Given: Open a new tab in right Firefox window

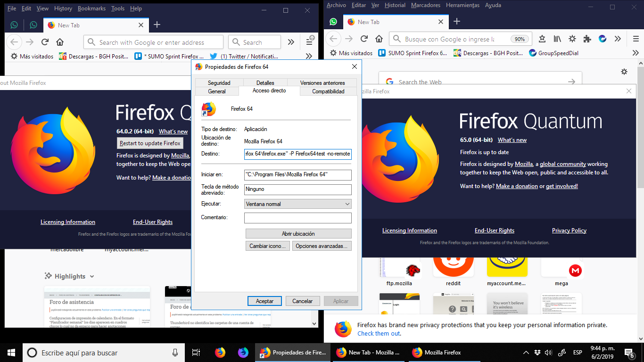Looking at the screenshot, I should [456, 22].
